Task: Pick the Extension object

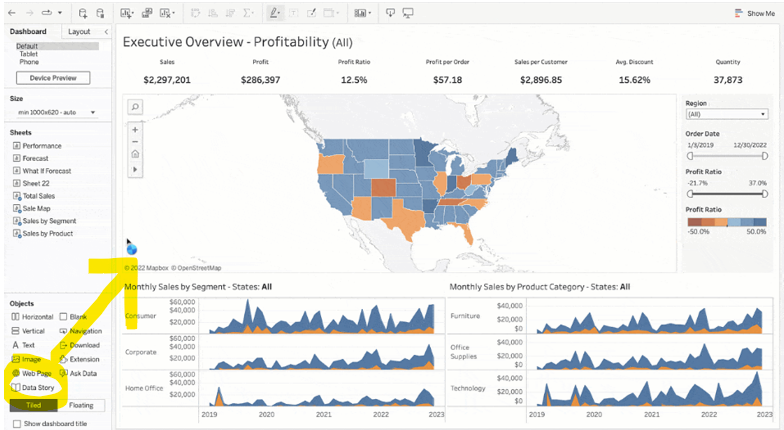Action: 80,359
